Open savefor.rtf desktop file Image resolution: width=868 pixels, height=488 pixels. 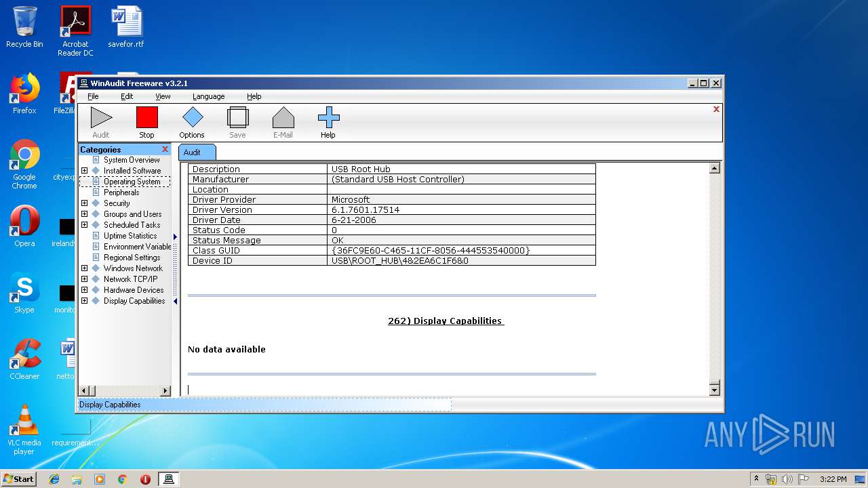pos(126,28)
